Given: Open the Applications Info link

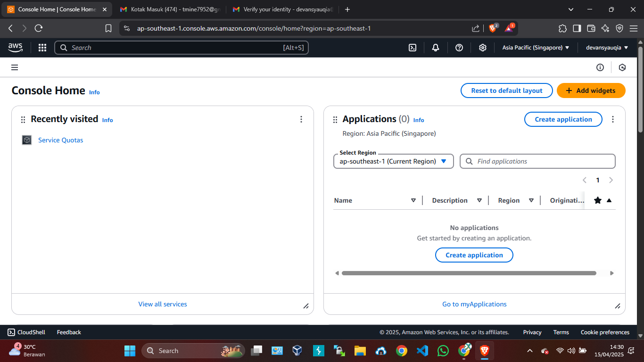Looking at the screenshot, I should tap(419, 120).
